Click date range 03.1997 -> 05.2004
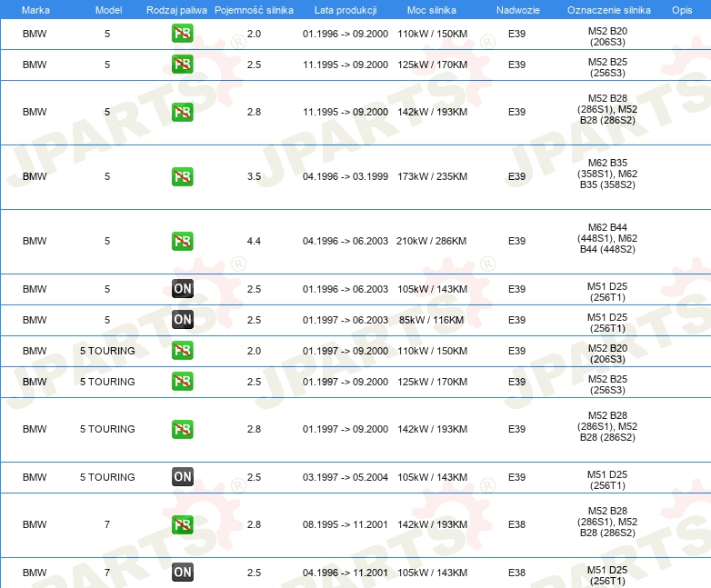The height and width of the screenshot is (588, 711). (345, 477)
